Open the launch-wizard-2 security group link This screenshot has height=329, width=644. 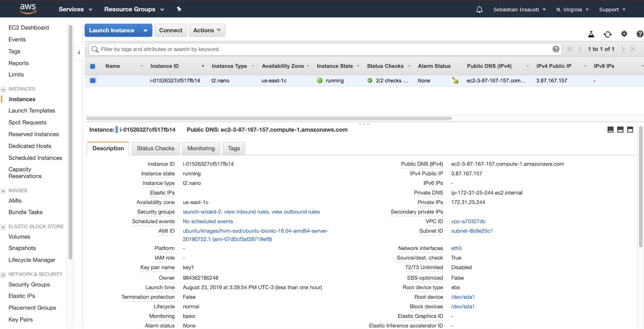click(202, 212)
